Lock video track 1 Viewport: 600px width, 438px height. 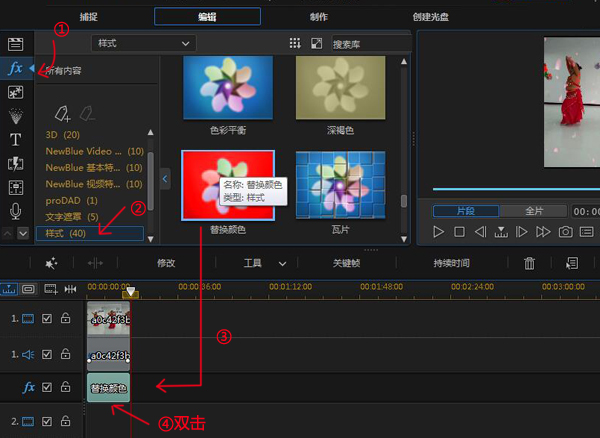pyautogui.click(x=65, y=318)
